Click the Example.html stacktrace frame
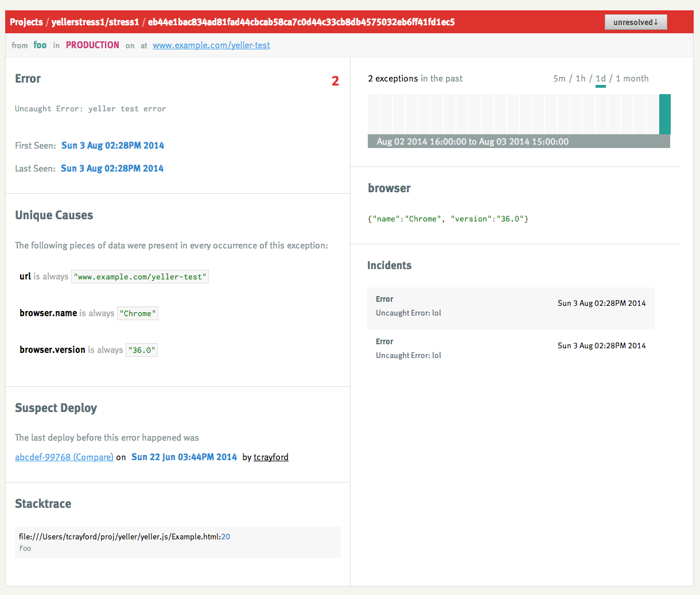Viewport: 700px width, 595px height. coord(124,537)
